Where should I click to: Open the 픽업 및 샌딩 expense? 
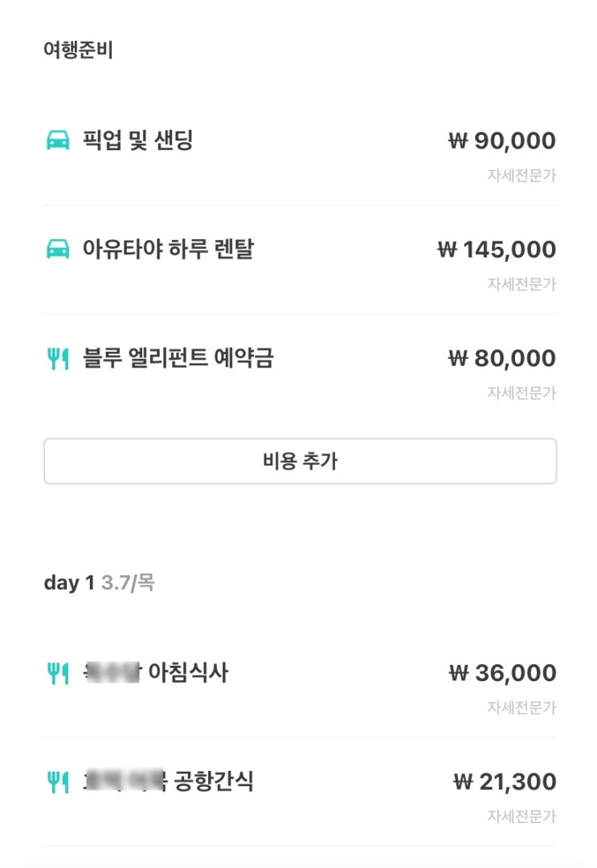tap(138, 141)
